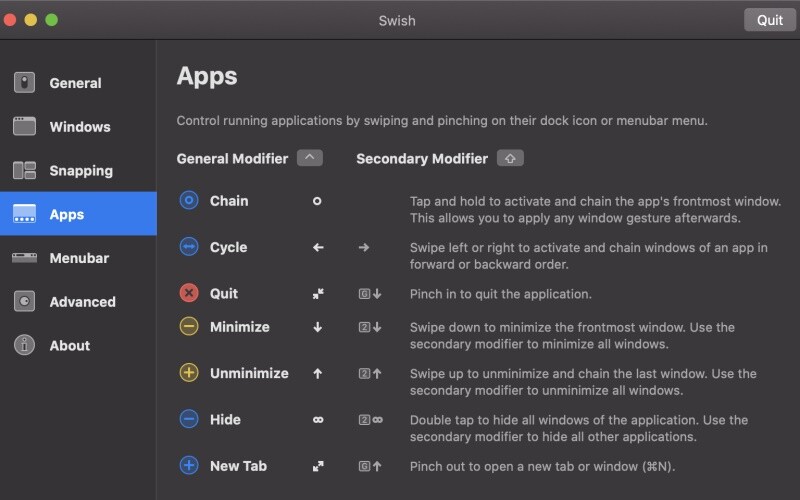Open the General settings icon in sidebar
Viewport: 800px width, 500px height.
24,83
